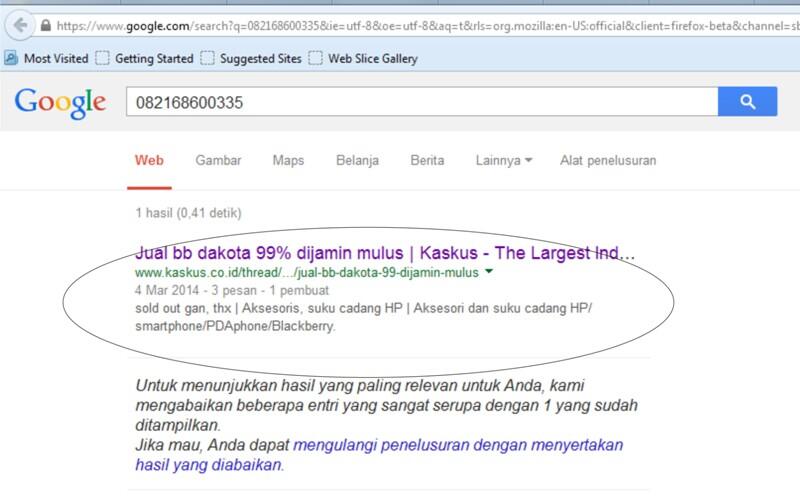This screenshot has width=800, height=504.
Task: Open the Suggested Sites bookmark
Action: 252,59
